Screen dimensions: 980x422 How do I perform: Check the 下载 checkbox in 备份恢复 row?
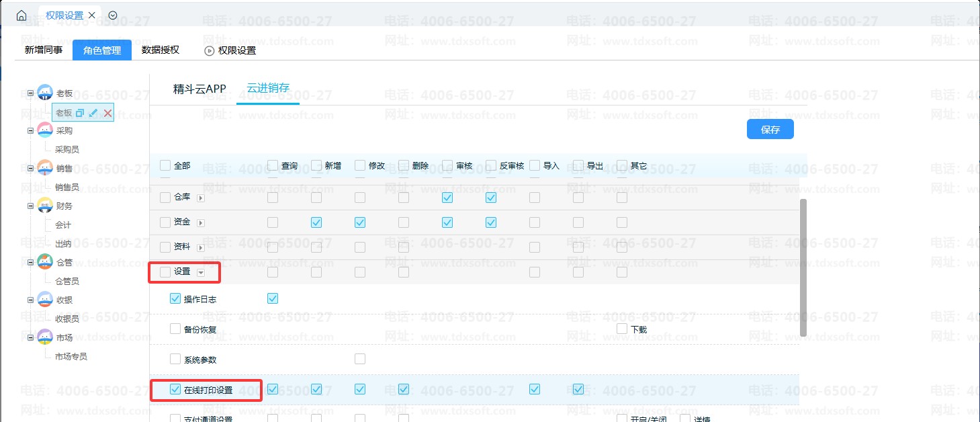[622, 329]
